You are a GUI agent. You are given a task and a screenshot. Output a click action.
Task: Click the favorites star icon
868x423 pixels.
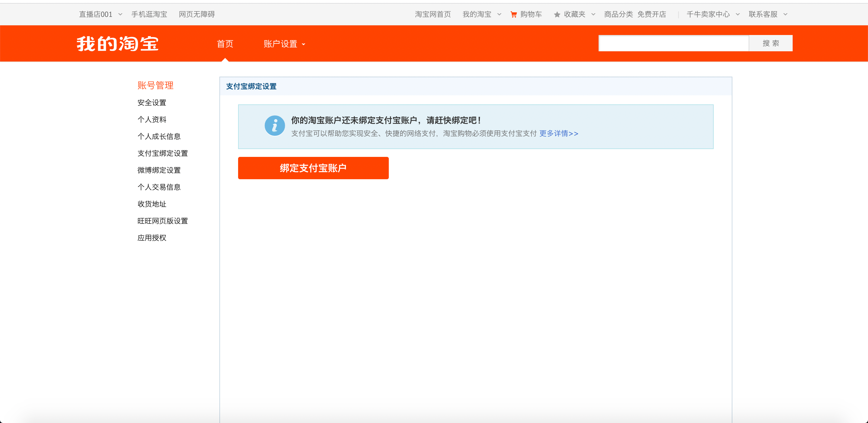point(557,14)
